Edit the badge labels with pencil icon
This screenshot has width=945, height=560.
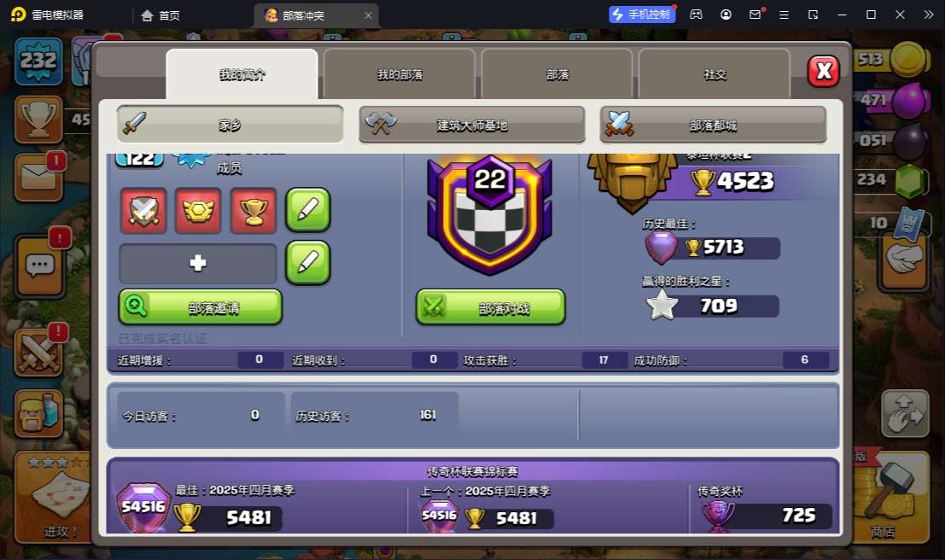pos(308,210)
